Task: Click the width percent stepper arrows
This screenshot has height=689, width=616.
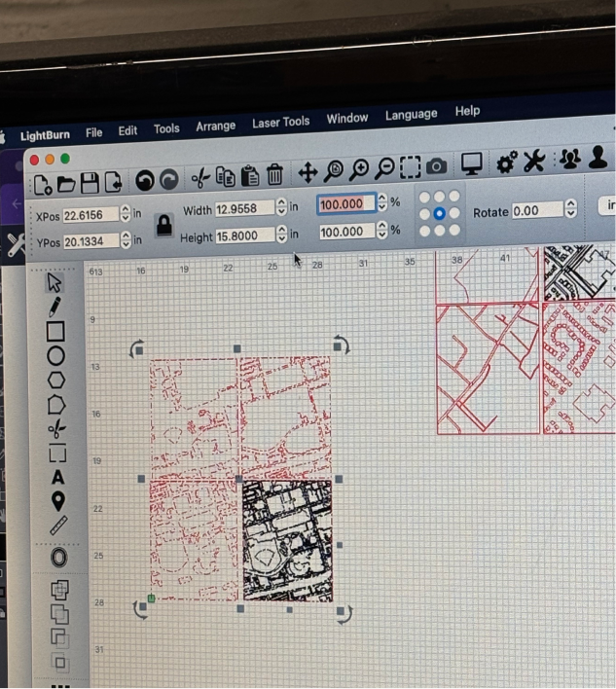Action: [382, 202]
